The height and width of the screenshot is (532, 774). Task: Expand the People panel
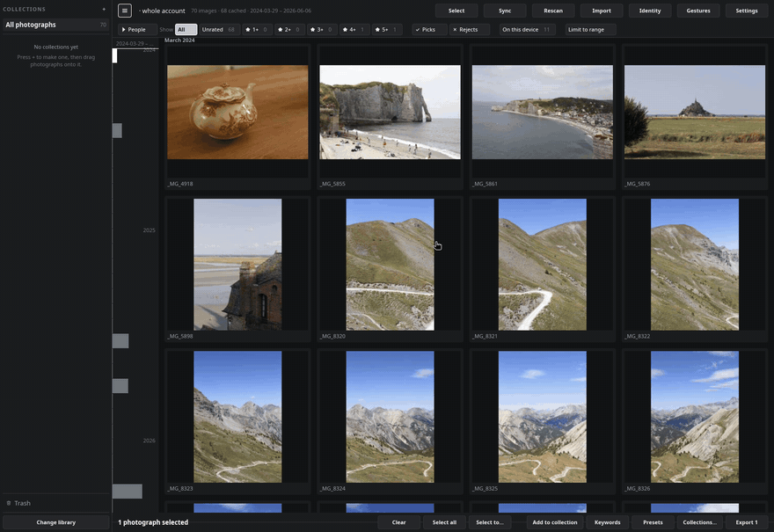(x=137, y=30)
